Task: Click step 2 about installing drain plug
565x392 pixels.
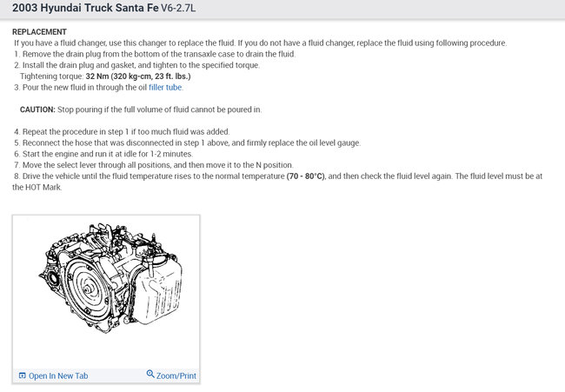Action: (136, 65)
